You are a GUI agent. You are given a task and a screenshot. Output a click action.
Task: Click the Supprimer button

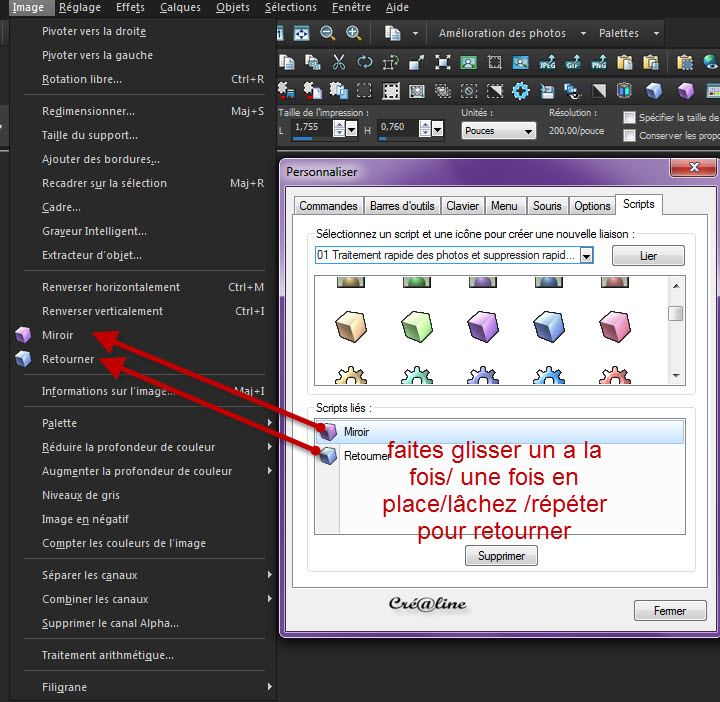coord(501,555)
